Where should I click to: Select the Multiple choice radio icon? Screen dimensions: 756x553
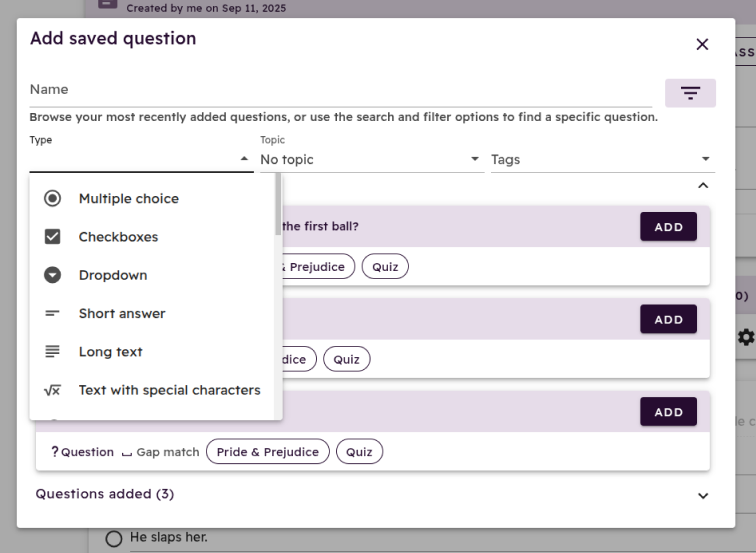53,198
